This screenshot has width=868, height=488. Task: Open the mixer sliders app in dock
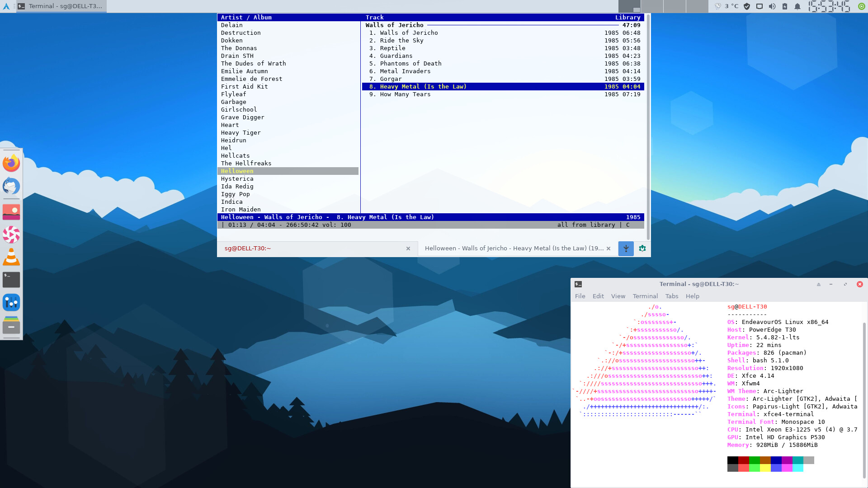click(11, 302)
